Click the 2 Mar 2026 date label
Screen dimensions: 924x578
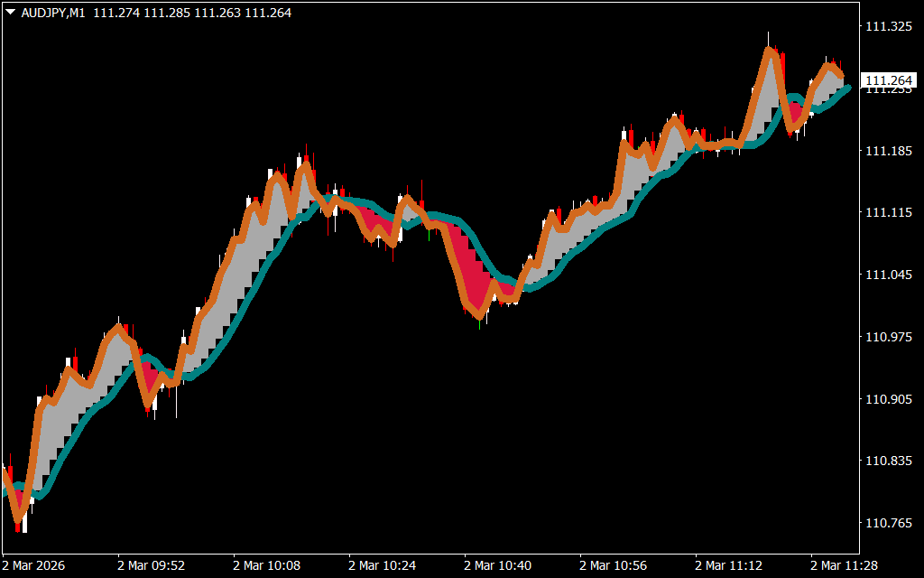click(x=34, y=565)
